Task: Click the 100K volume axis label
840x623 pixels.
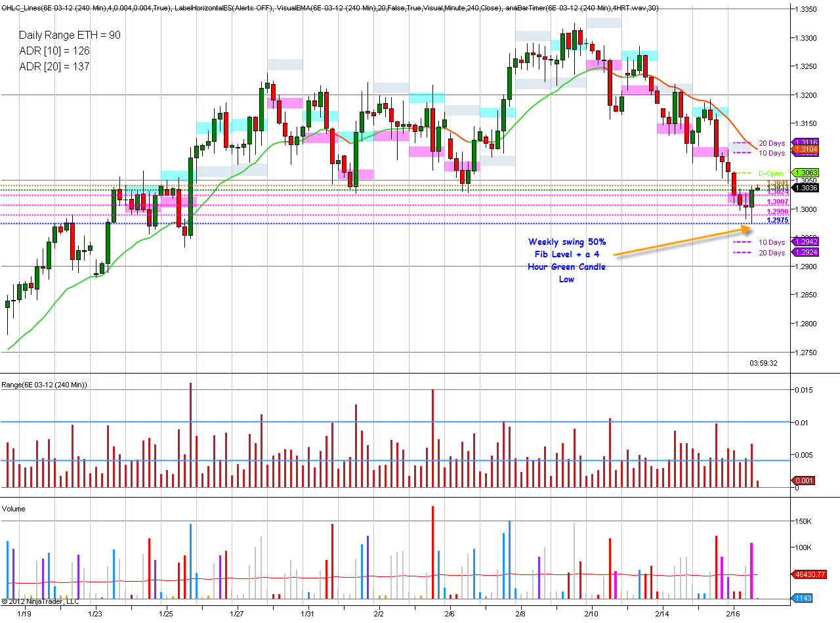Action: click(x=803, y=548)
